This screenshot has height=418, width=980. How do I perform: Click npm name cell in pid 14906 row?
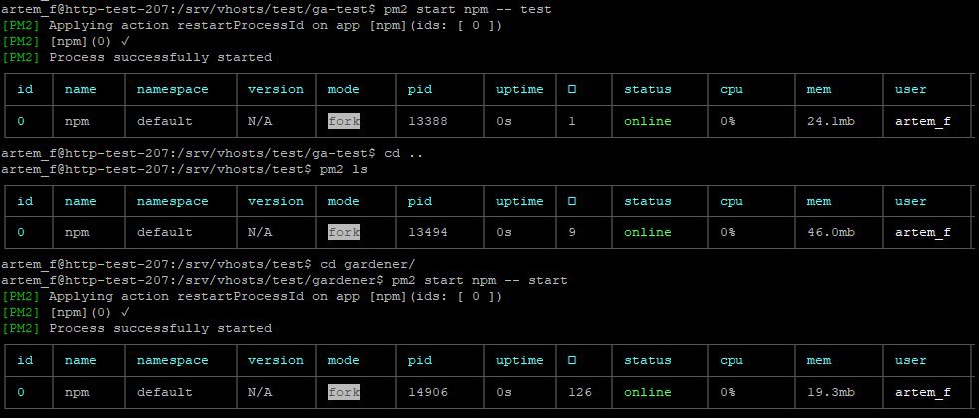[76, 392]
